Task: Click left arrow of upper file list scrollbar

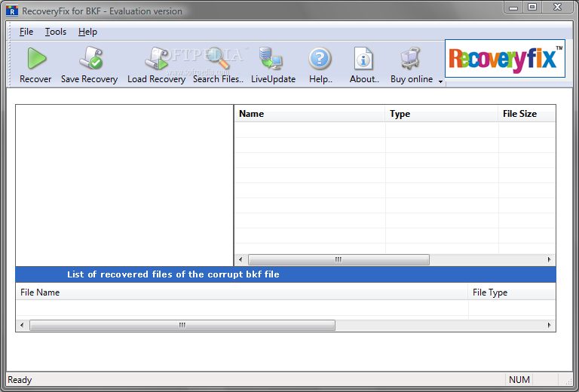Action: [x=240, y=259]
